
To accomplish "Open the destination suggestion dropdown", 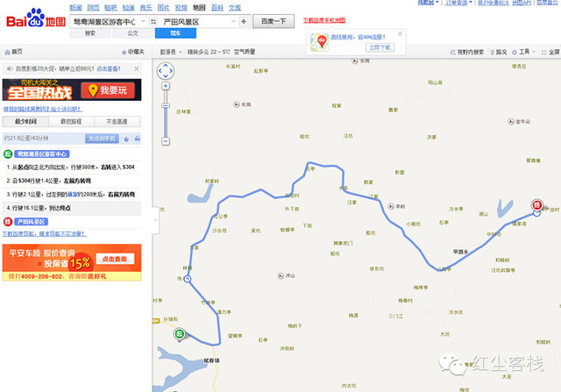I will (x=233, y=22).
